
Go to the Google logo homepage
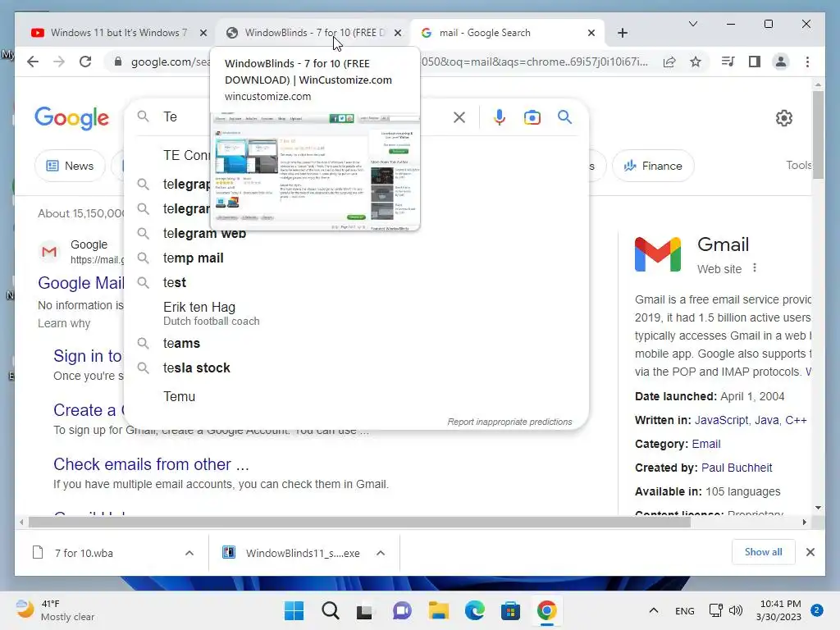point(72,118)
